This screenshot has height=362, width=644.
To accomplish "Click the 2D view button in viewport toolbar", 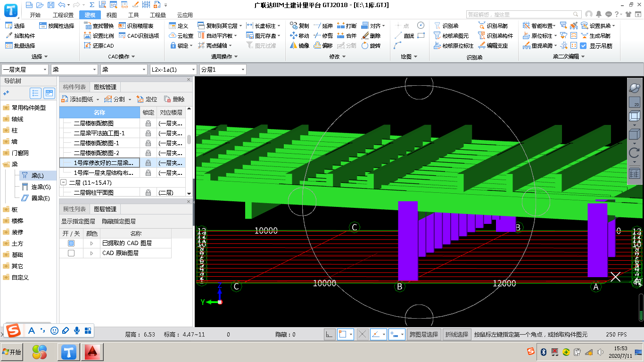I will coord(635,102).
